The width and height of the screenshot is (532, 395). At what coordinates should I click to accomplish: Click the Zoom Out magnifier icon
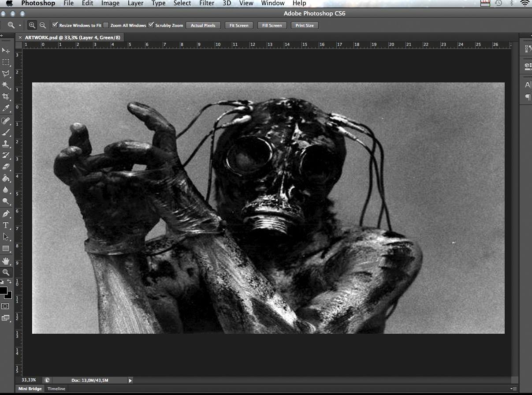pos(43,26)
